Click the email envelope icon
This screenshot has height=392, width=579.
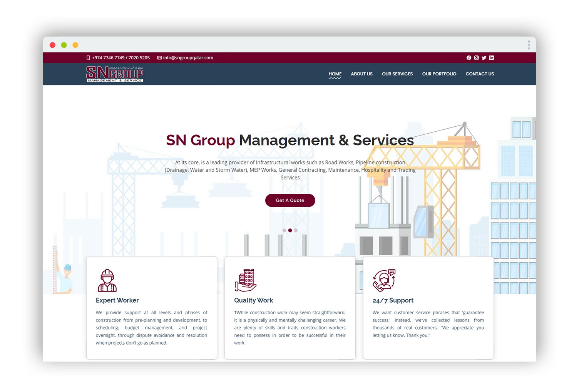click(x=159, y=58)
